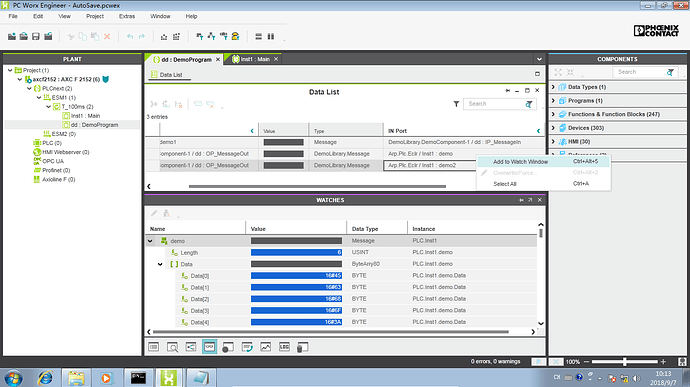This screenshot has width=690, height=387.
Task: Collapse the Project (1) tree node
Action: coord(10,70)
